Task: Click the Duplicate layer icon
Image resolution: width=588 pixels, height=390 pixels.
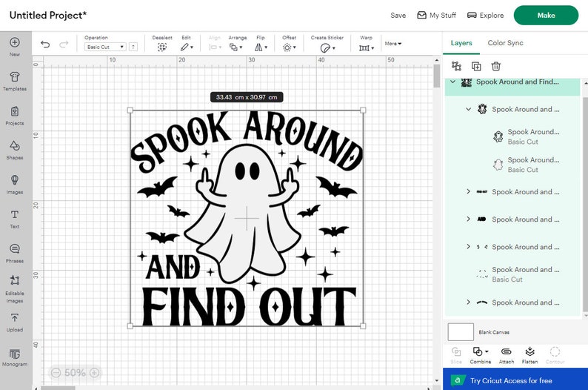Action: (x=476, y=67)
